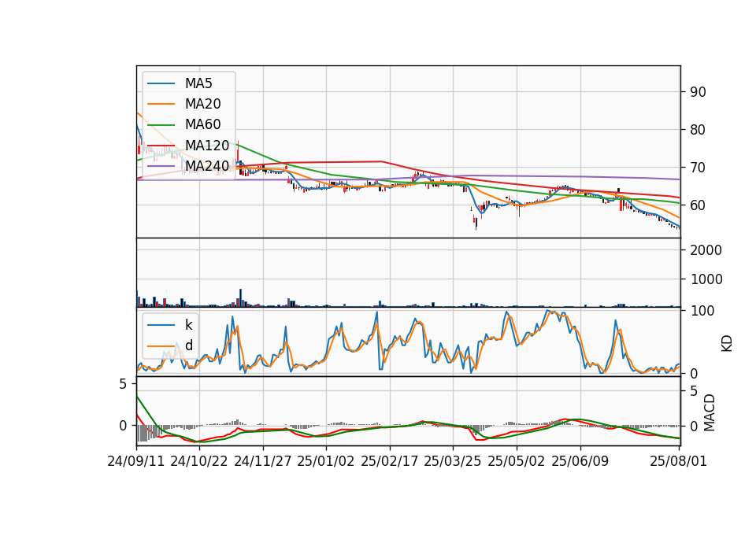
Task: Click the MA5 legend label
Action: pyautogui.click(x=198, y=83)
